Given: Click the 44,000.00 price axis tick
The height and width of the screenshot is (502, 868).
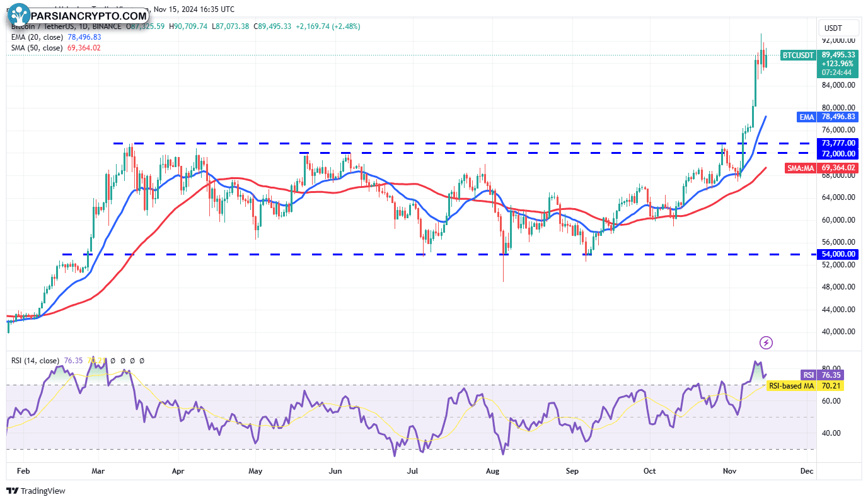Looking at the screenshot, I should pos(838,310).
